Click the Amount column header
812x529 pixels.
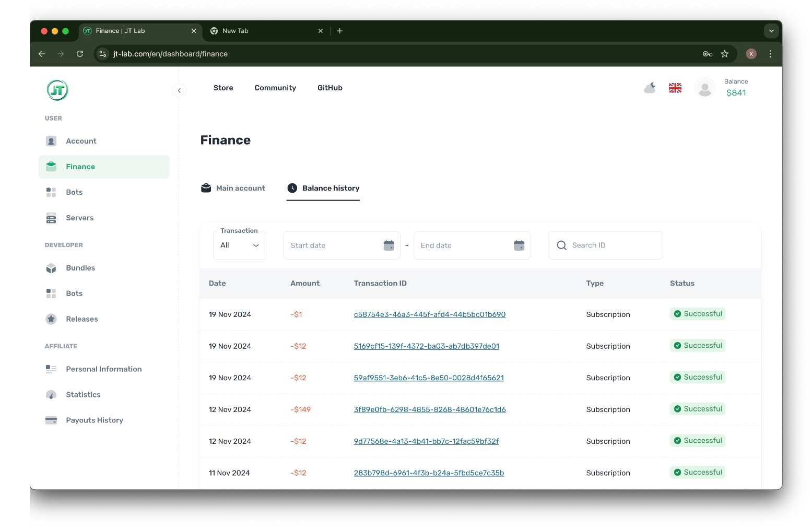[x=305, y=284]
